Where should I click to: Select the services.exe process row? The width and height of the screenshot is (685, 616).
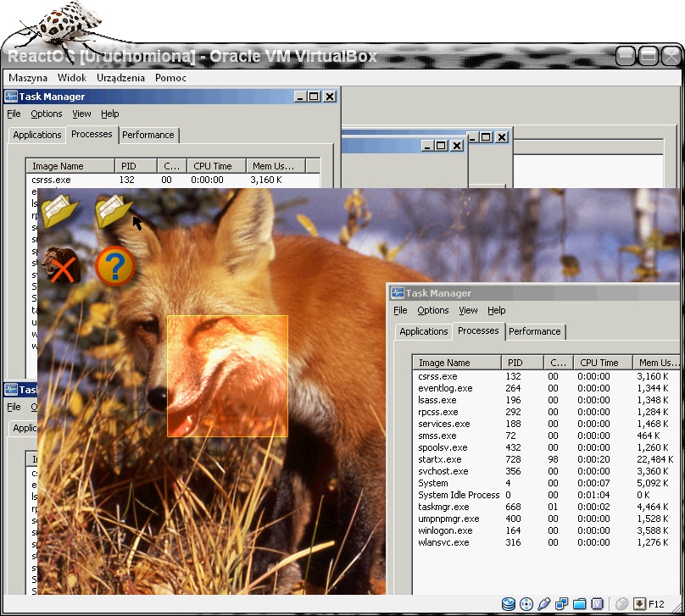click(546, 424)
